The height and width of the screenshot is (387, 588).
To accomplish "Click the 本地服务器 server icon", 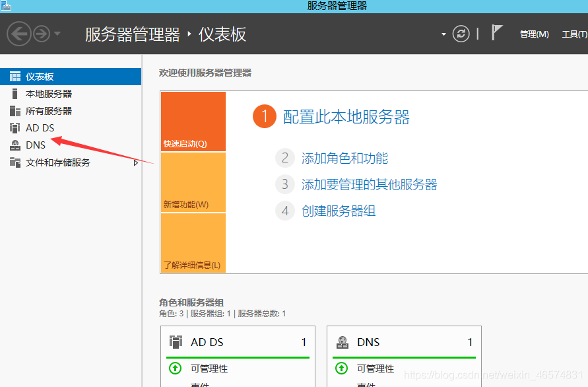I will tap(15, 94).
